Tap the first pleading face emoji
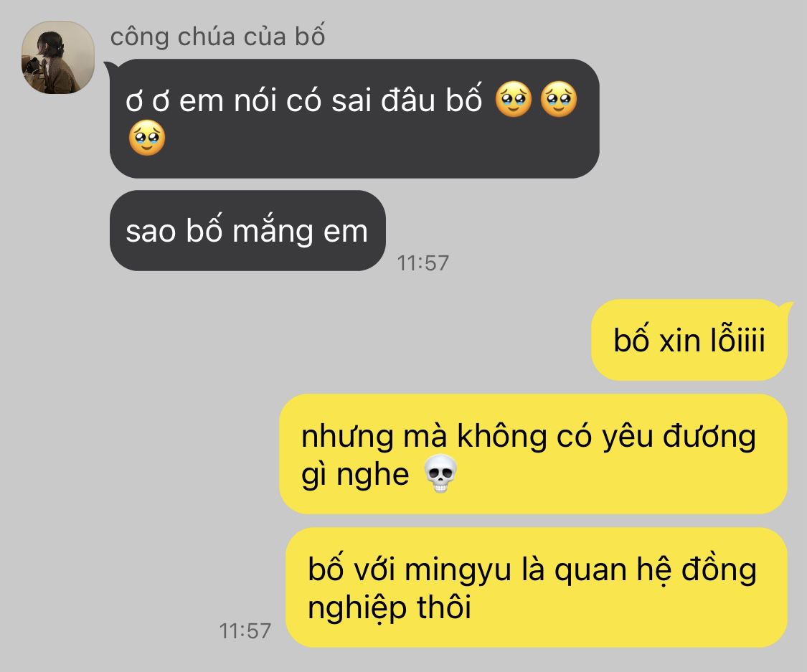The width and height of the screenshot is (807, 672). [x=513, y=99]
